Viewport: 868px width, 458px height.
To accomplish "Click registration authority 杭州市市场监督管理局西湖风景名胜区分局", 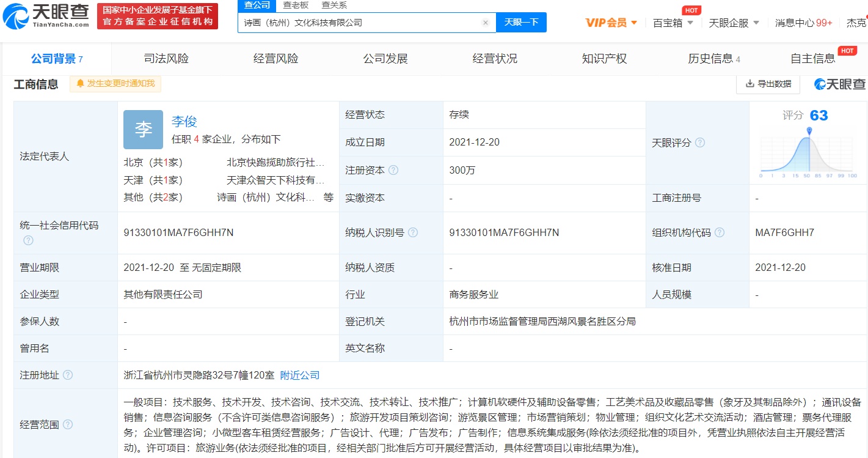I will pyautogui.click(x=542, y=321).
